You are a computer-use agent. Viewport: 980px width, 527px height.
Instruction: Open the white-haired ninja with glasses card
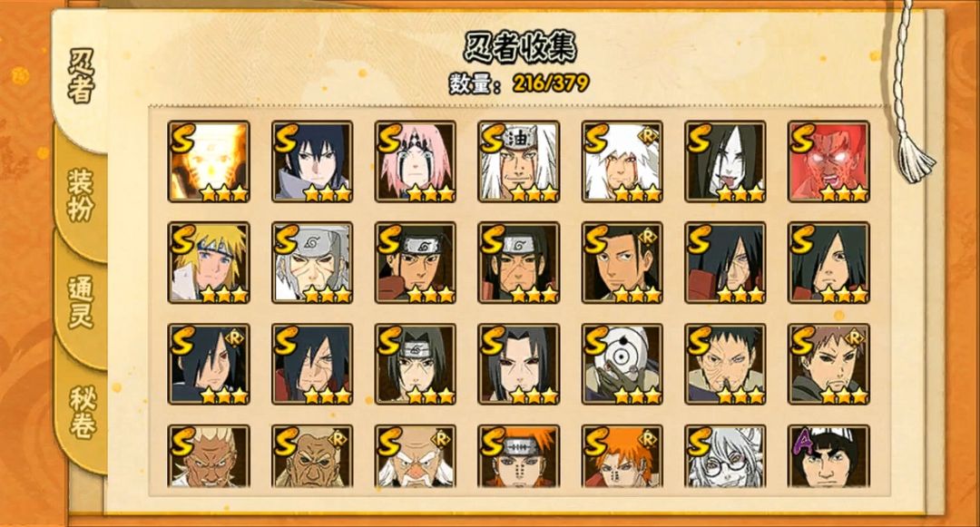[x=725, y=456]
